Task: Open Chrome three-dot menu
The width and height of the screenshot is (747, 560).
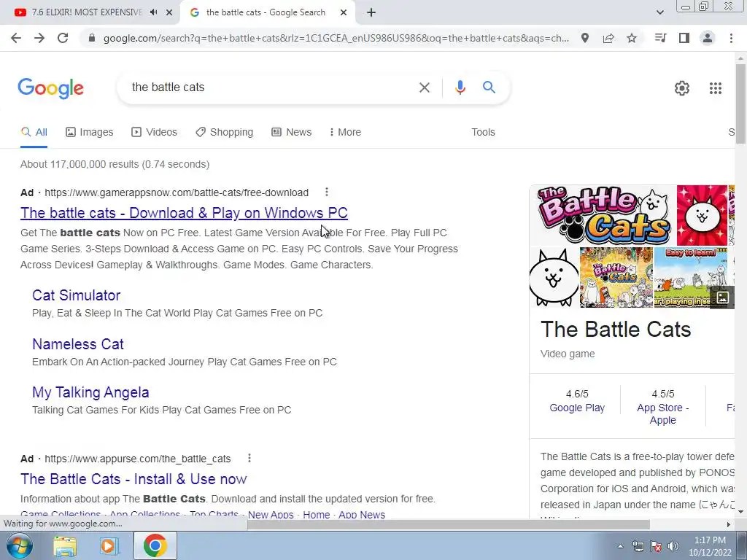Action: (731, 38)
